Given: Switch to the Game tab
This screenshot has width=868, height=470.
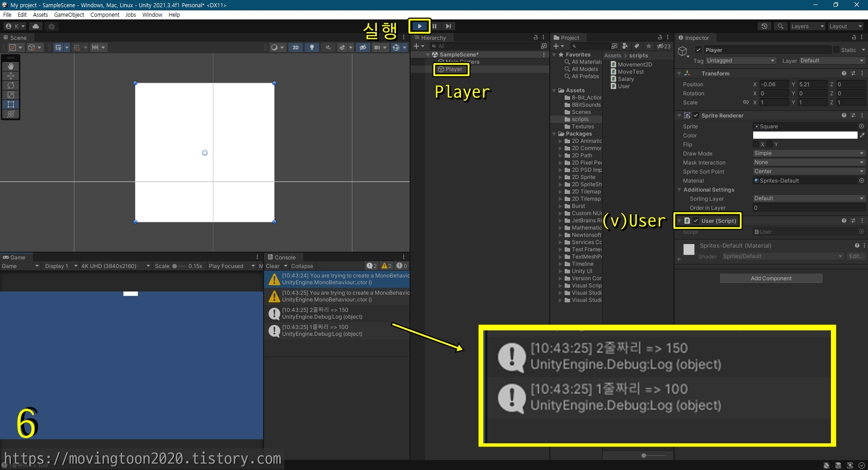Looking at the screenshot, I should [14, 257].
